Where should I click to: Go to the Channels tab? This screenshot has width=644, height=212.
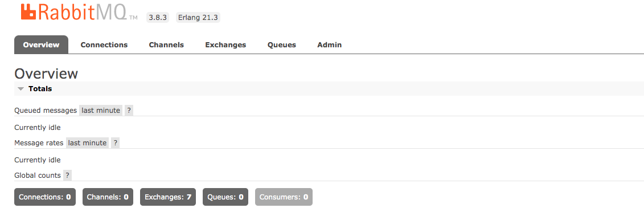pyautogui.click(x=166, y=45)
